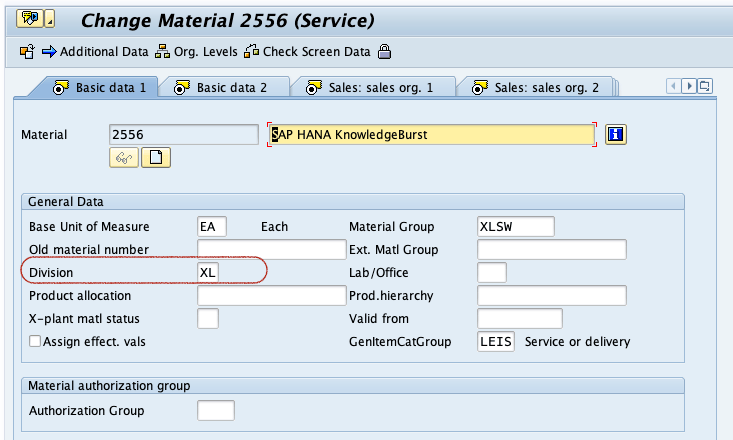The width and height of the screenshot is (733, 440).
Task: Click the Old material number field
Action: pos(272,250)
